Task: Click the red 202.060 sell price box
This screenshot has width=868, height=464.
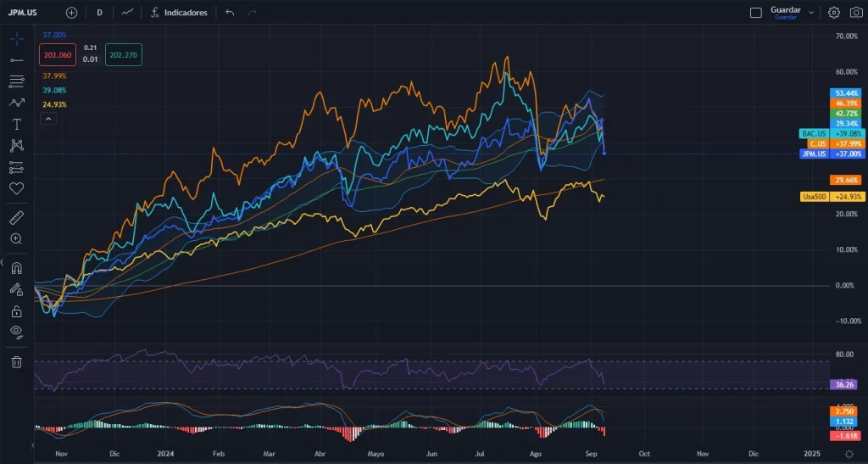Action: pos(56,55)
